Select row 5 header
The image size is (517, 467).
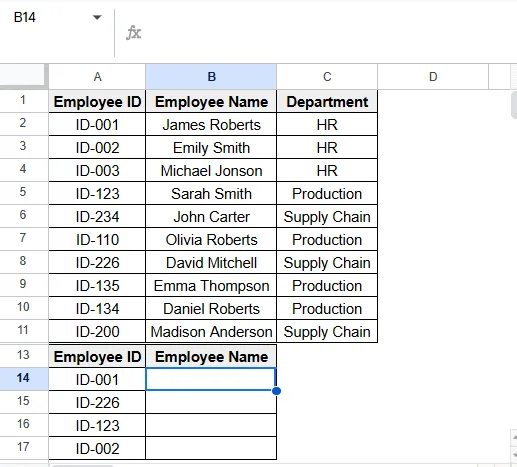point(23,192)
